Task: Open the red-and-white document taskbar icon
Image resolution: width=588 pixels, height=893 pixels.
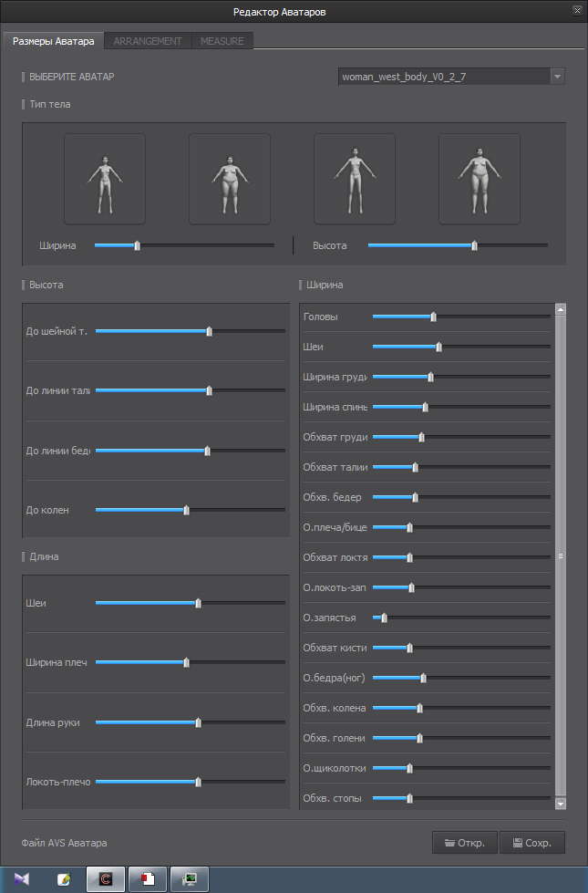Action: pos(148,879)
